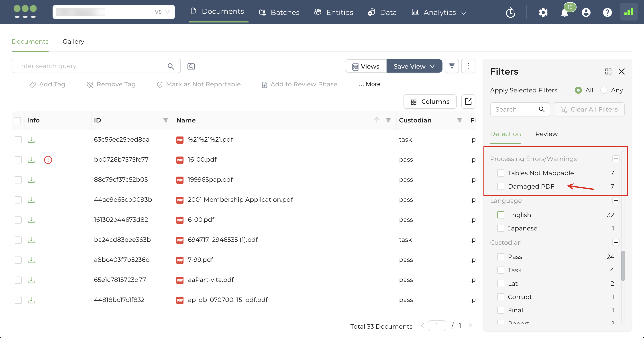Click the ID column filter icon
Image resolution: width=644 pixels, height=338 pixels.
[165, 120]
